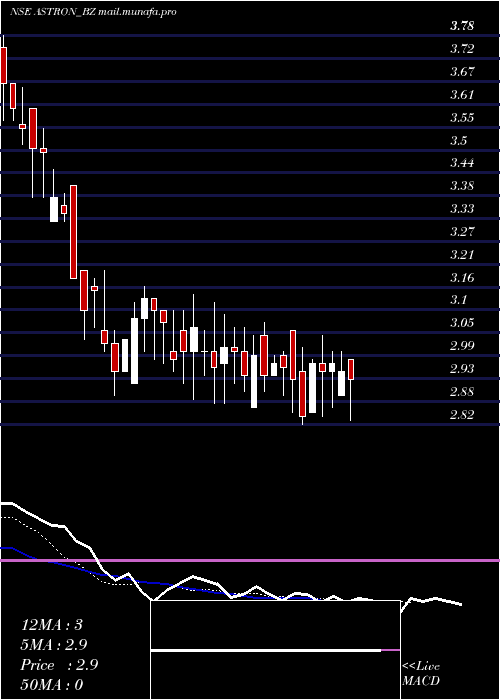Click the 3.05 price axis label
500x700 pixels.
pos(462,323)
